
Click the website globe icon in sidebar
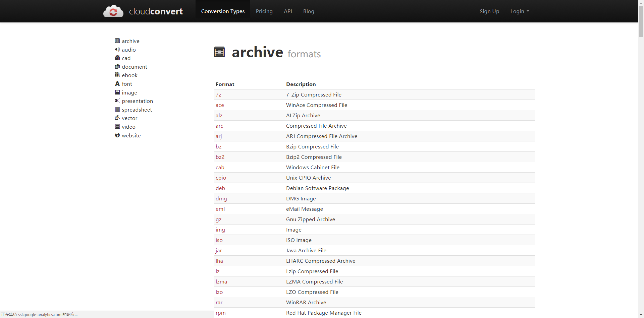click(117, 135)
